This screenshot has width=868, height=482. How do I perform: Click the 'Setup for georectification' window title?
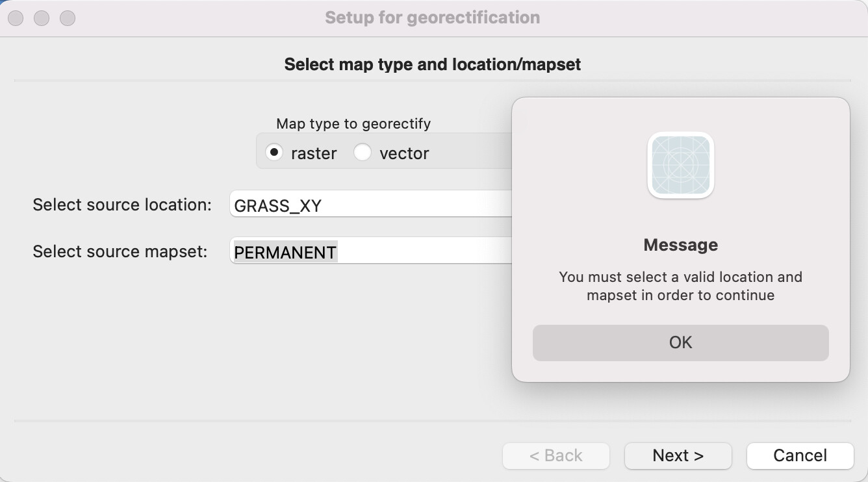[x=433, y=18]
